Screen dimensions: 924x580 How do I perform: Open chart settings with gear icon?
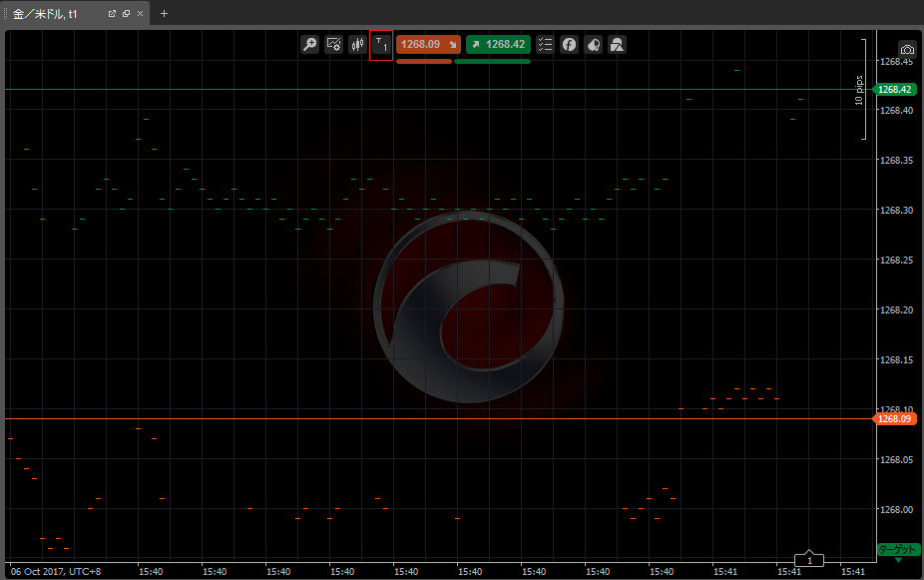pos(333,45)
